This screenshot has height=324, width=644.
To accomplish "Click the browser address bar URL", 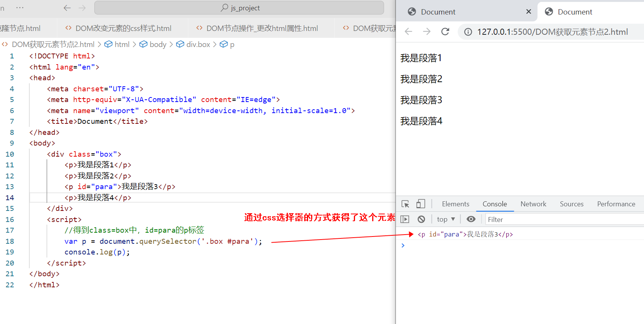I will tap(552, 32).
